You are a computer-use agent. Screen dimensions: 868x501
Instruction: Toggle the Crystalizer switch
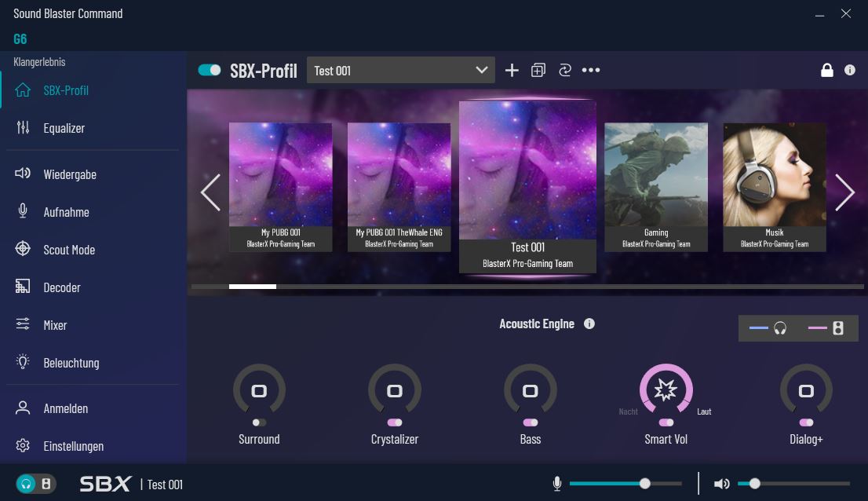(x=395, y=423)
